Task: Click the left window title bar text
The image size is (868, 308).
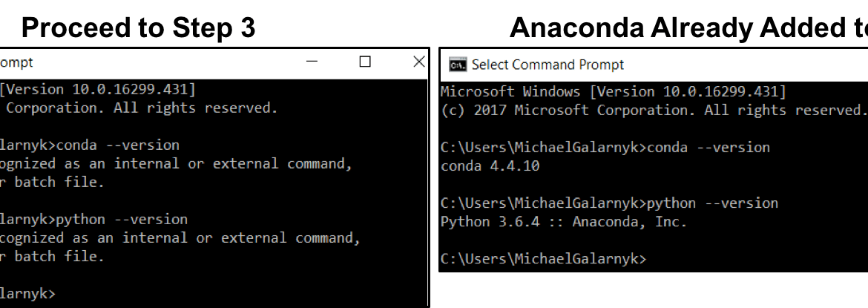Action: [x=16, y=62]
